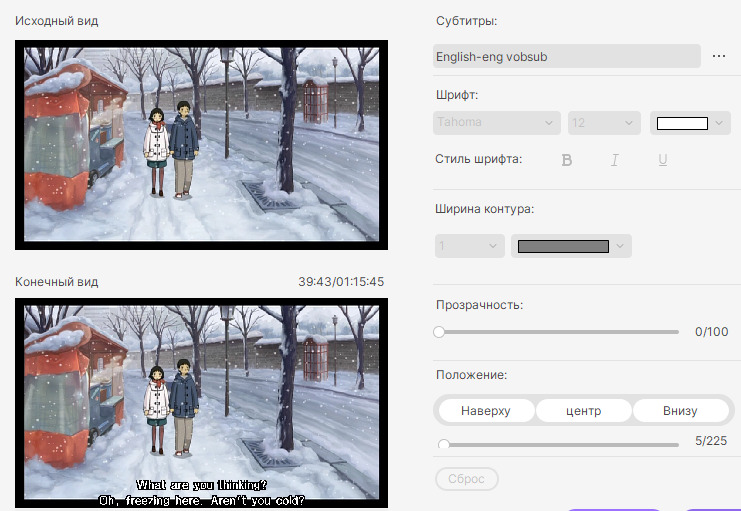Set subtitle position to центр
Image resolution: width=741 pixels, height=511 pixels.
583,411
